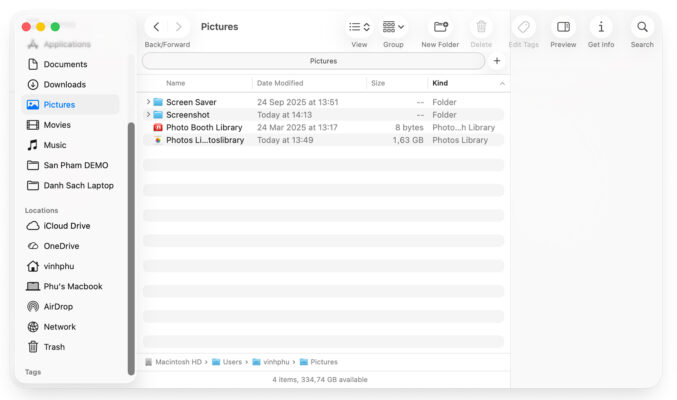677x400 pixels.
Task: Toggle the Preview pane
Action: pos(563,27)
